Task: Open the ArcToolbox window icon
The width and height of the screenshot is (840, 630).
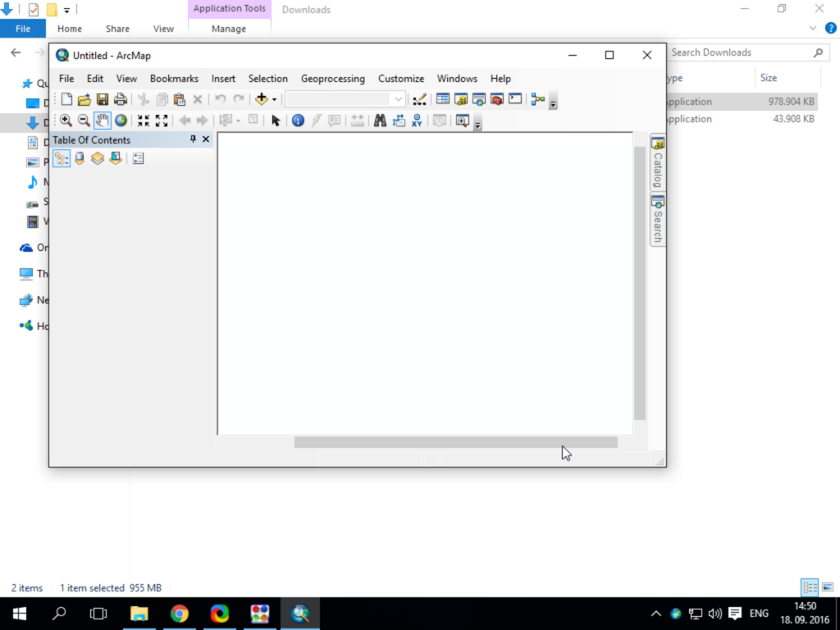Action: [x=496, y=99]
